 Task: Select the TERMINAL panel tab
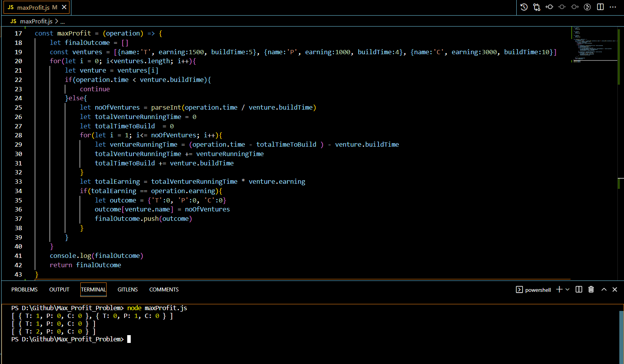coord(93,289)
